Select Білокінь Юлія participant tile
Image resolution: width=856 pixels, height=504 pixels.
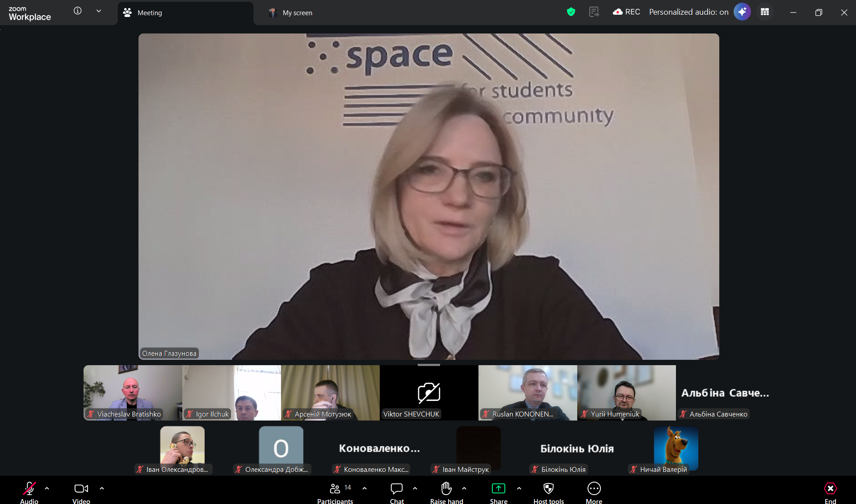click(x=577, y=448)
